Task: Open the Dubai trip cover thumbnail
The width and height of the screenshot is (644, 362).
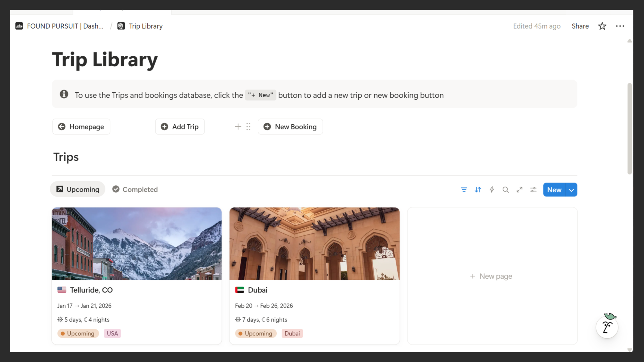Action: coord(314,244)
